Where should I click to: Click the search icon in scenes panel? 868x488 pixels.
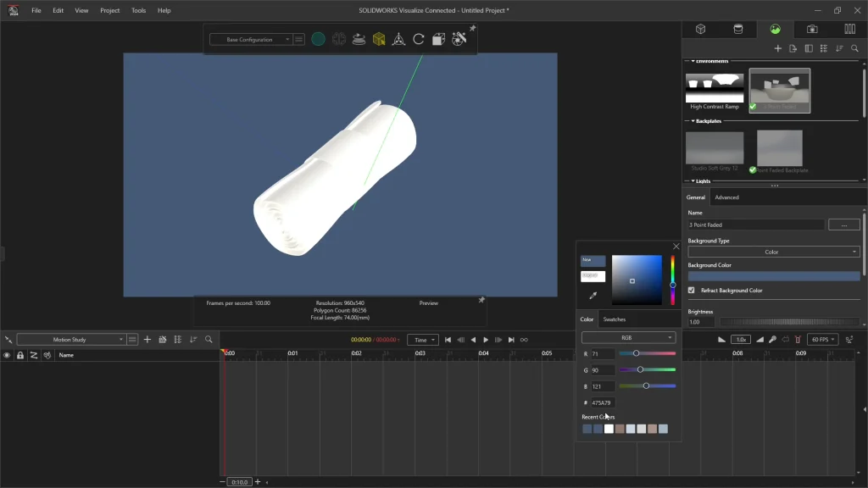854,48
